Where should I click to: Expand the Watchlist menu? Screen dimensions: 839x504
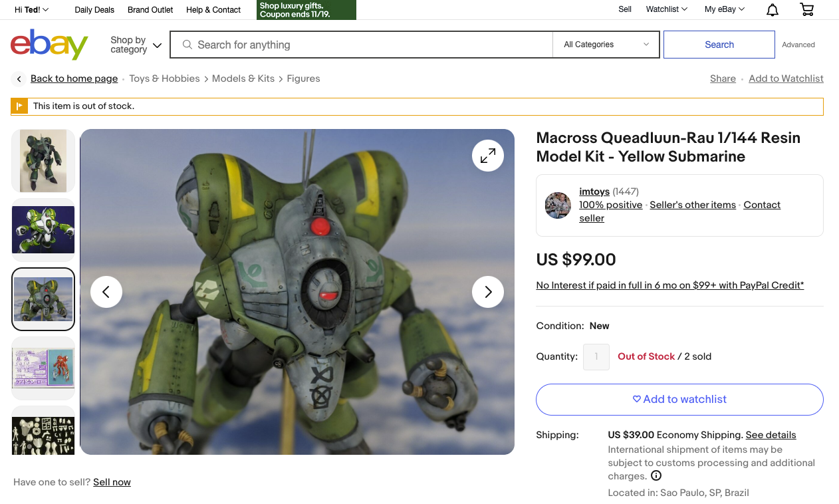pyautogui.click(x=667, y=9)
